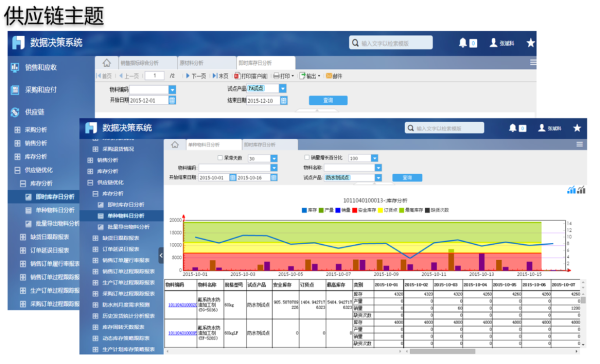Open the 物料编码 dropdown in back window
600x364 pixels.
pos(172,90)
